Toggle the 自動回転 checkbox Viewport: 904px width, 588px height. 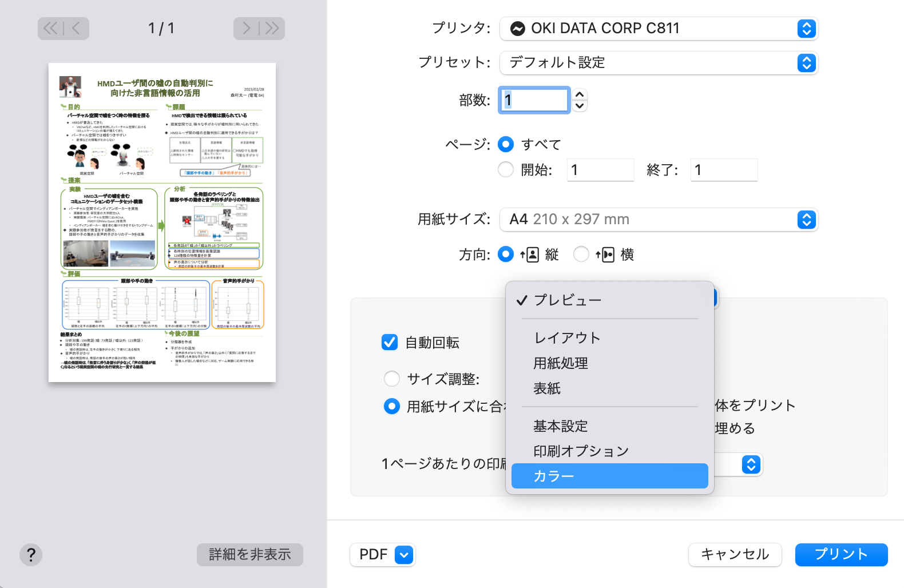point(390,342)
